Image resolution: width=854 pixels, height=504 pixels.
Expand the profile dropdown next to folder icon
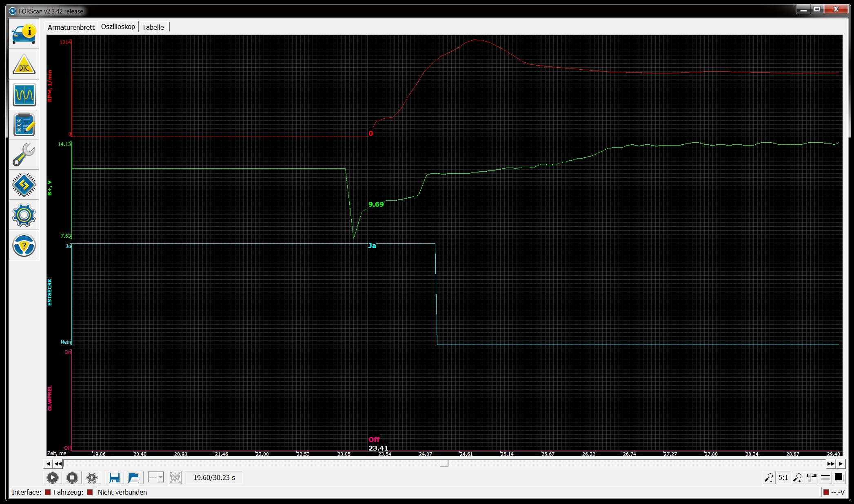click(155, 477)
